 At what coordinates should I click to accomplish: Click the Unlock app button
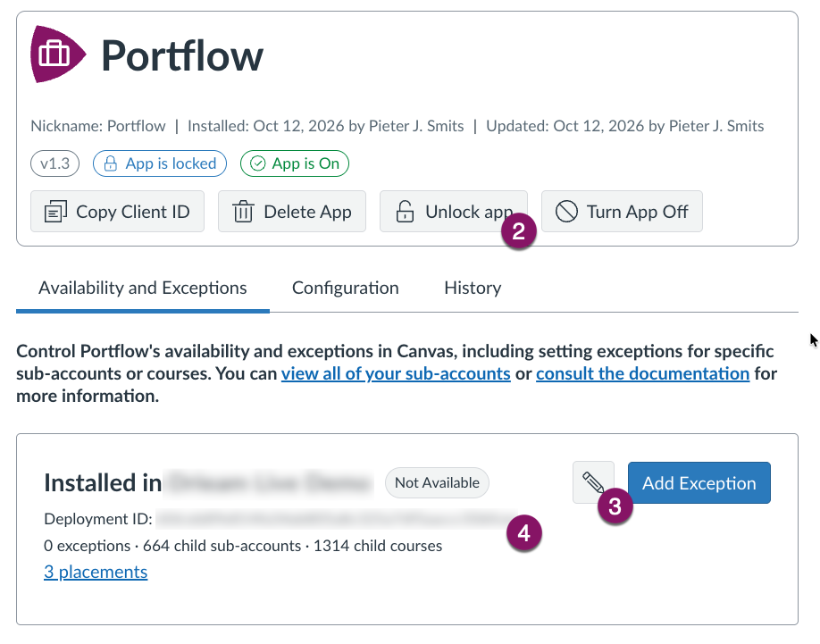tap(454, 212)
